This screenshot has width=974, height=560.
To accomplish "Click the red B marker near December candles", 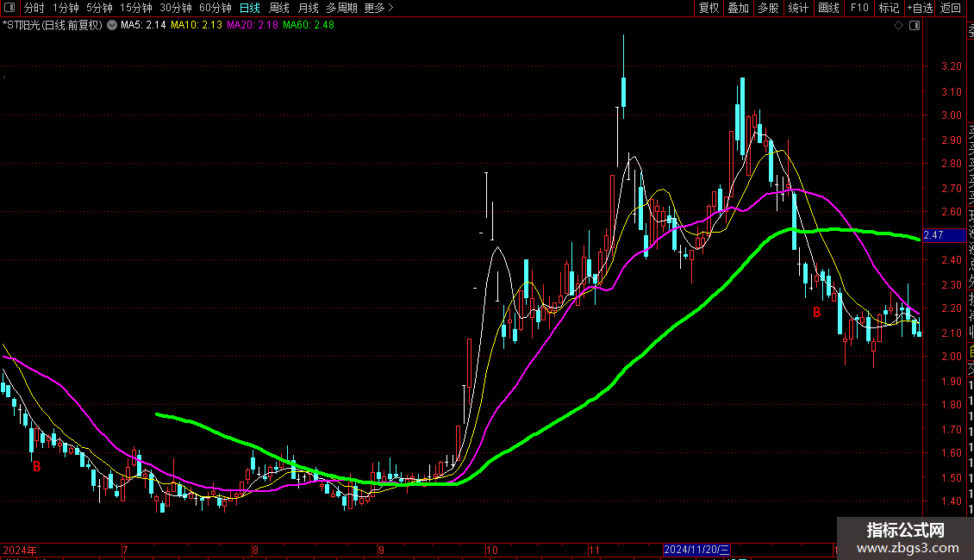I will [x=817, y=313].
